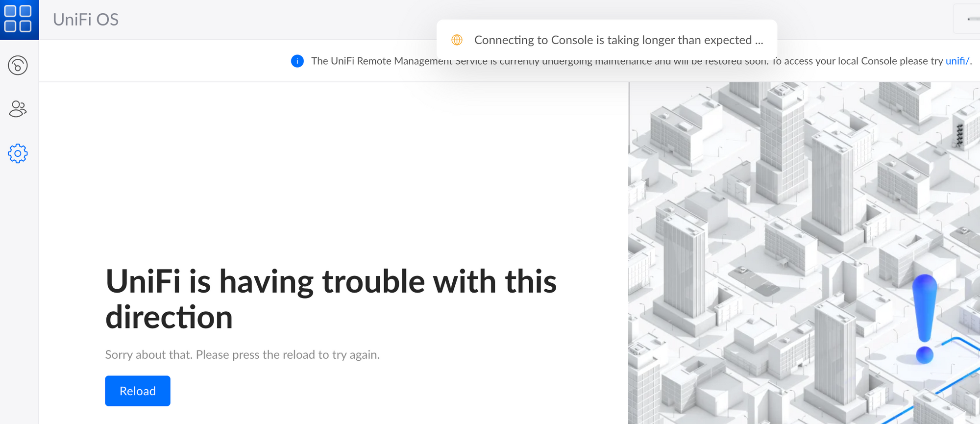Click the blue info icon in banner
This screenshot has height=424, width=980.
coord(297,61)
